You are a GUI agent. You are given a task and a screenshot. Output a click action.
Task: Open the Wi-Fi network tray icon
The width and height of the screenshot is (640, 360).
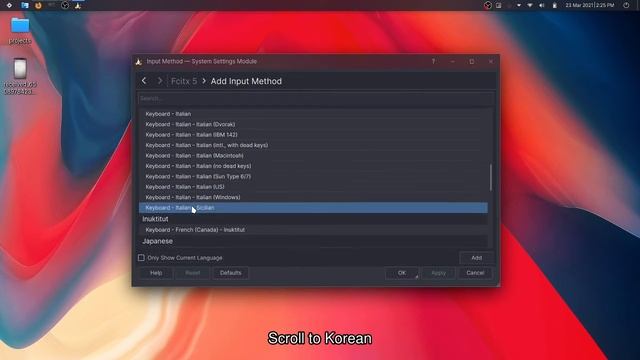[x=530, y=5]
